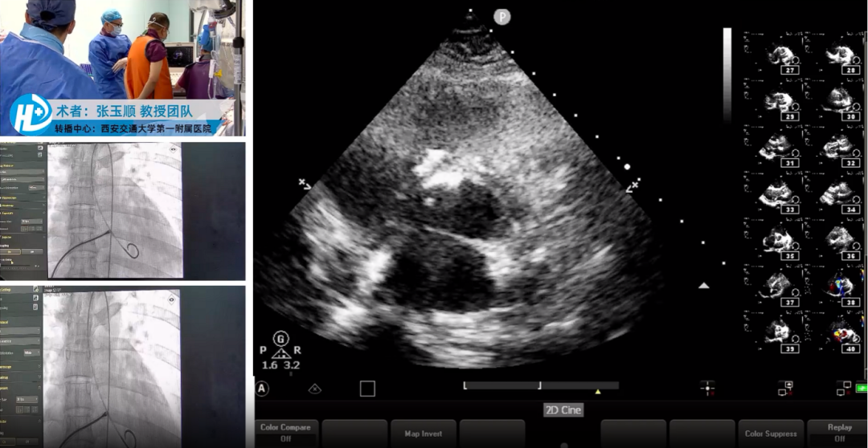This screenshot has height=448, width=868.
Task: Click the crosshair caliper icon in status bar
Action: pos(707,389)
